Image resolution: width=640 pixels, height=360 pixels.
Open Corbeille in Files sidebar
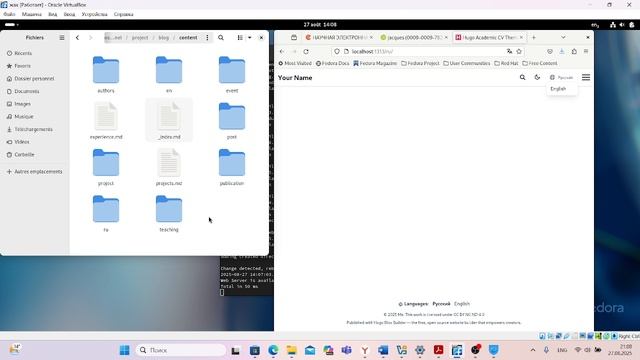click(x=24, y=154)
